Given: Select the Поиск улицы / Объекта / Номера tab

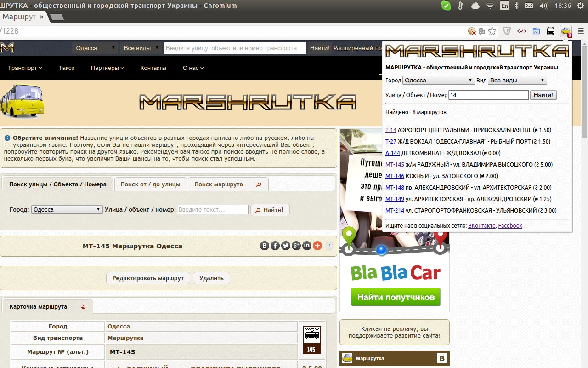Looking at the screenshot, I should 58,184.
